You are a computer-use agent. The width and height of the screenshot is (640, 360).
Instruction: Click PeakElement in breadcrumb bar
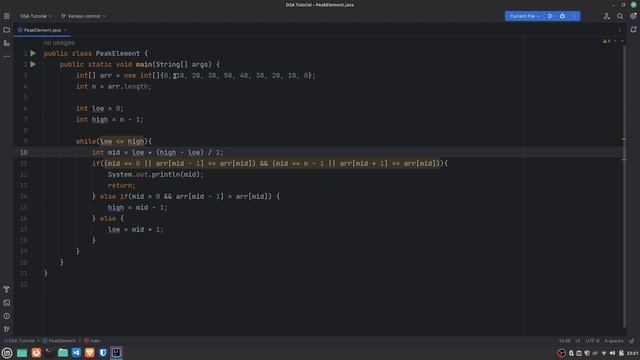point(60,341)
